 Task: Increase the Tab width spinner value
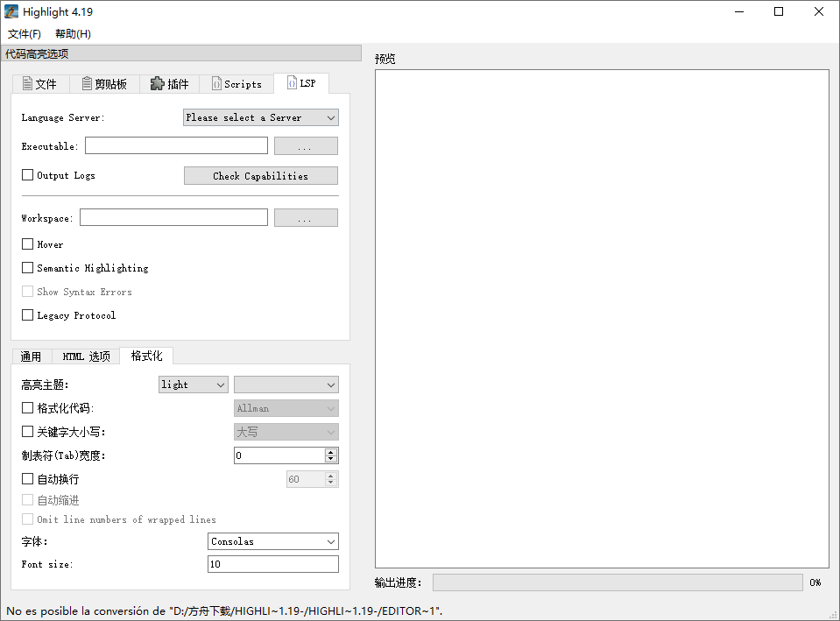tap(331, 452)
